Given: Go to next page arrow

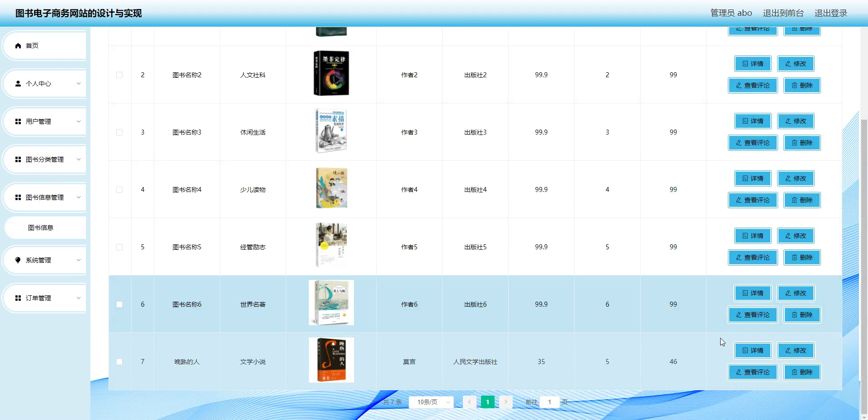Looking at the screenshot, I should (505, 402).
